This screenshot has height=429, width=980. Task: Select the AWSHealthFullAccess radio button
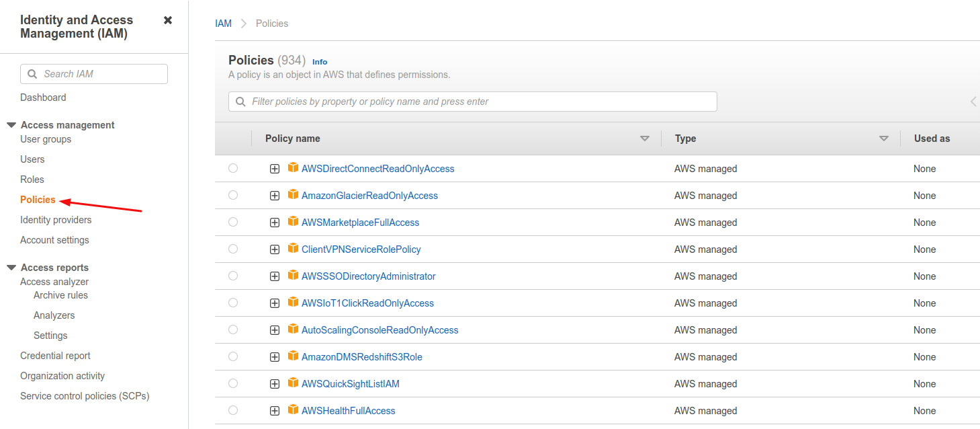click(x=233, y=410)
